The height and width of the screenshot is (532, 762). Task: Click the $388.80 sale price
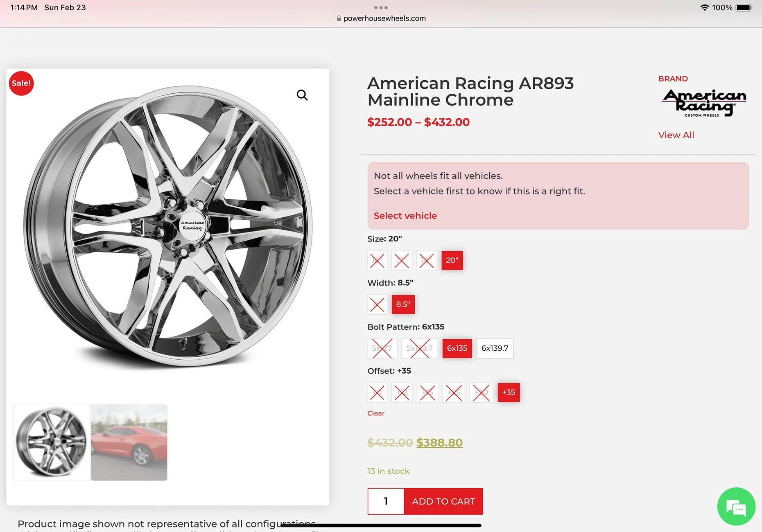point(439,443)
